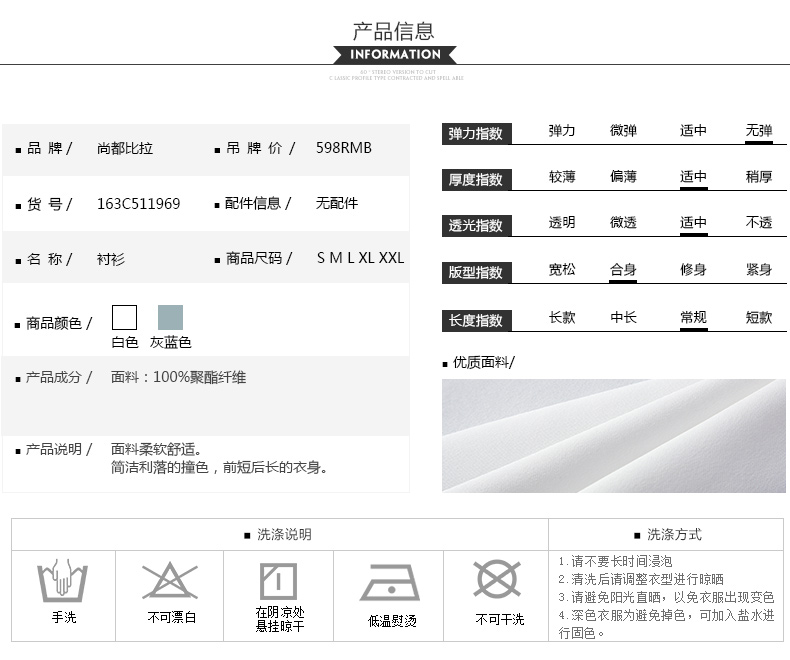
Task: Click the 版型指数 label
Action: [x=476, y=273]
